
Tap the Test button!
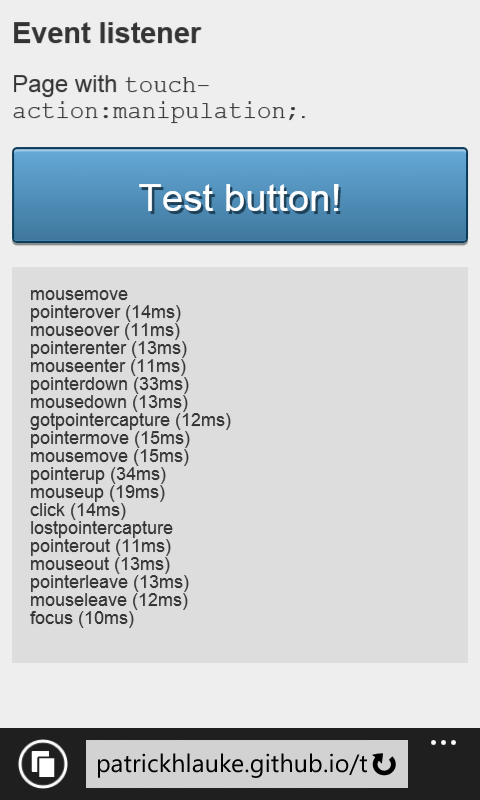click(x=240, y=195)
